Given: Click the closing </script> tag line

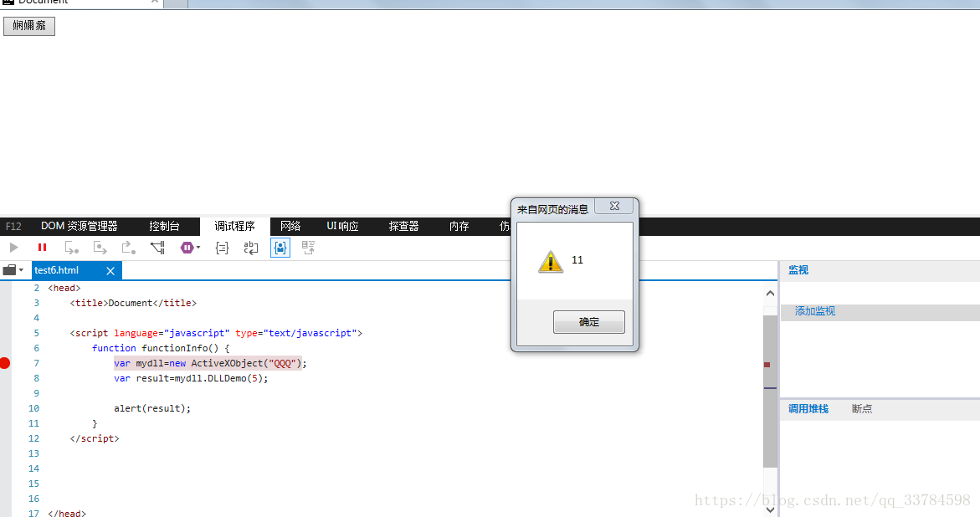Looking at the screenshot, I should (95, 438).
